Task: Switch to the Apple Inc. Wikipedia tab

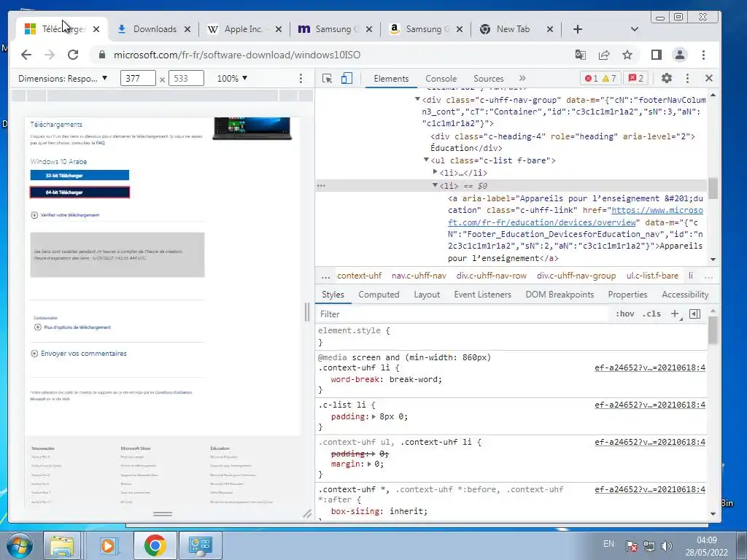Action: 244,29
